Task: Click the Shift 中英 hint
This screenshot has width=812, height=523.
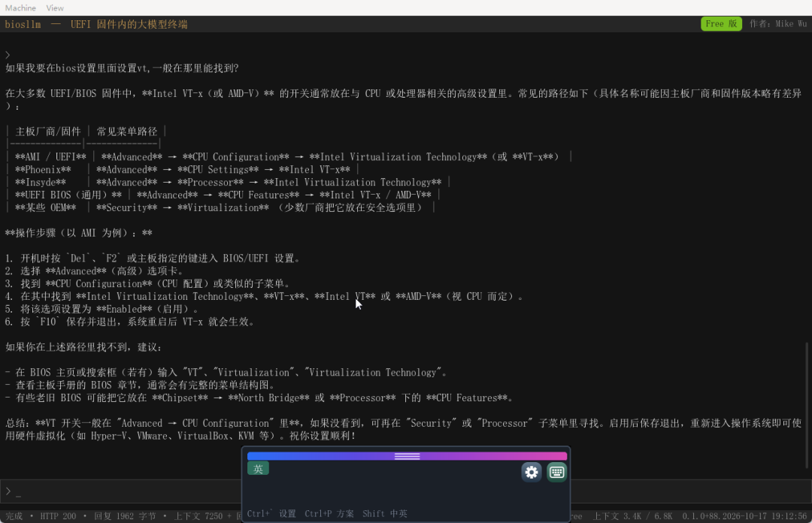Action: (x=385, y=514)
